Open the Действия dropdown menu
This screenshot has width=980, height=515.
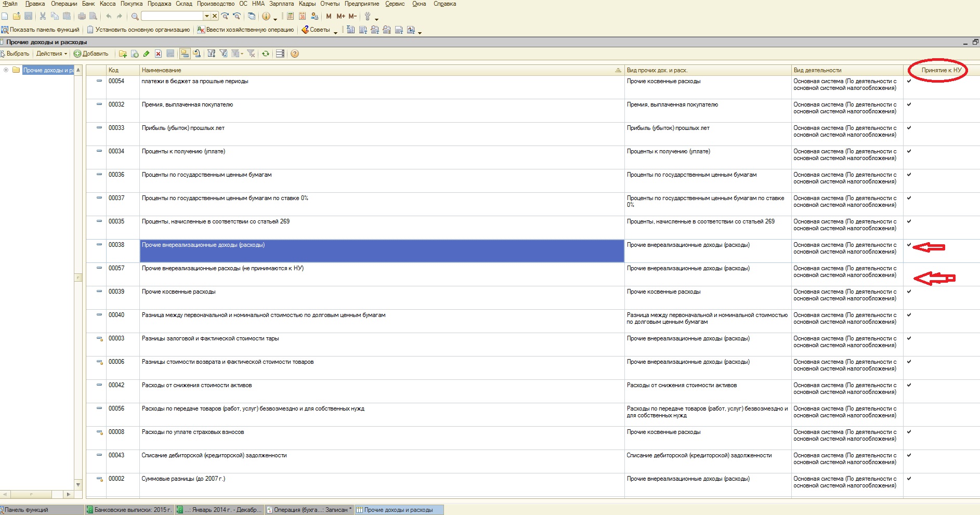tap(51, 54)
